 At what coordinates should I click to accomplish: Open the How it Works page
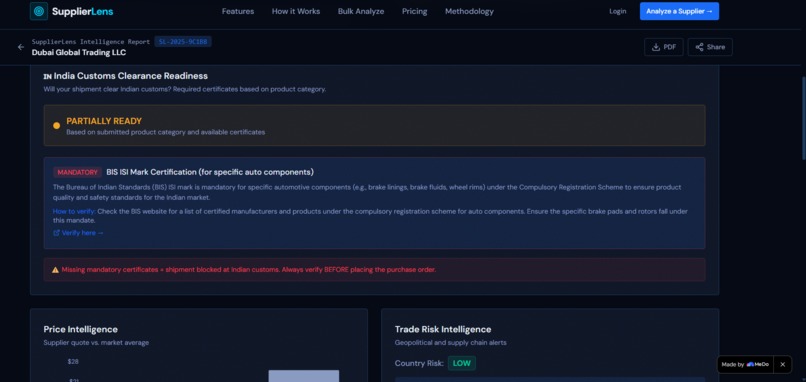(x=296, y=11)
